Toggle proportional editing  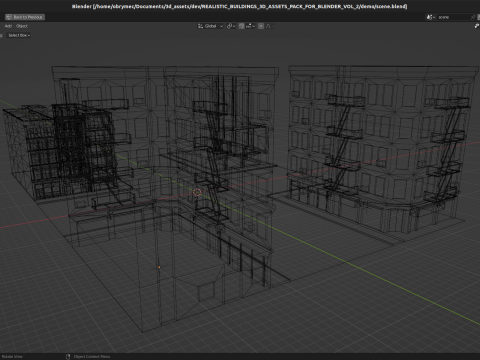[261, 26]
